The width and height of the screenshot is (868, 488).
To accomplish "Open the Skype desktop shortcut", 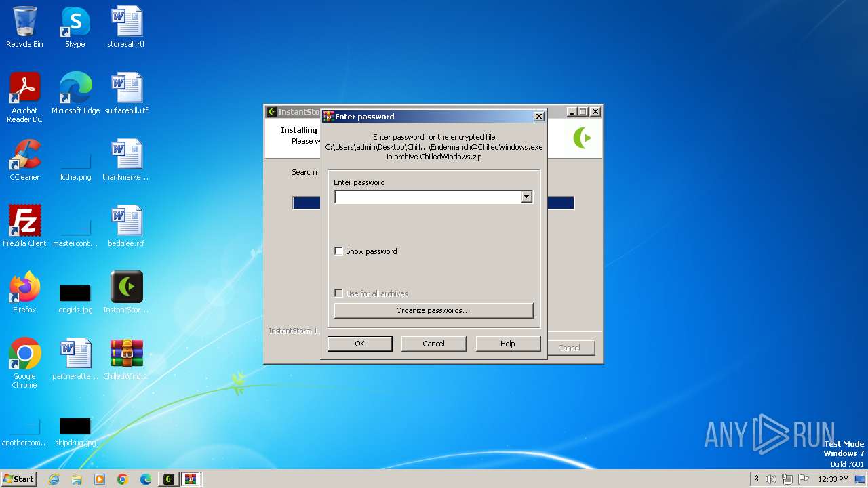I will pyautogui.click(x=75, y=27).
